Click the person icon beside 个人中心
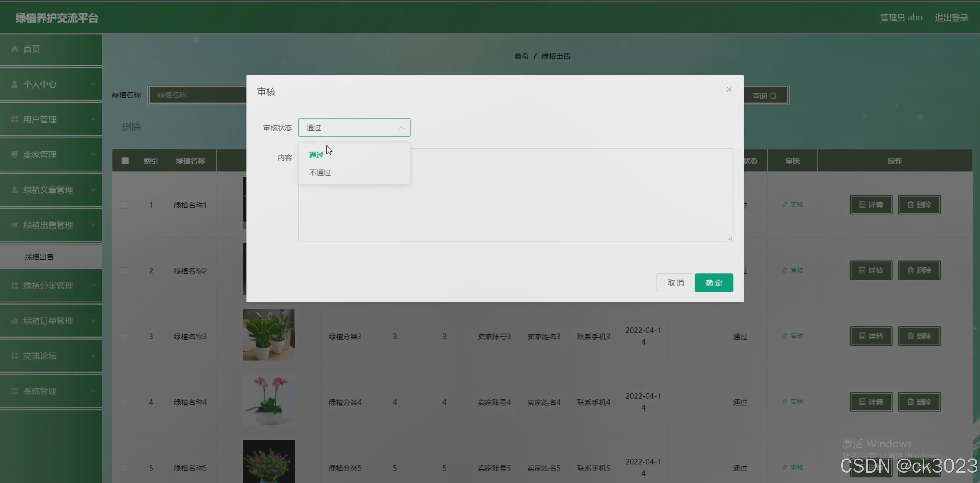The width and height of the screenshot is (980, 483). click(x=15, y=84)
